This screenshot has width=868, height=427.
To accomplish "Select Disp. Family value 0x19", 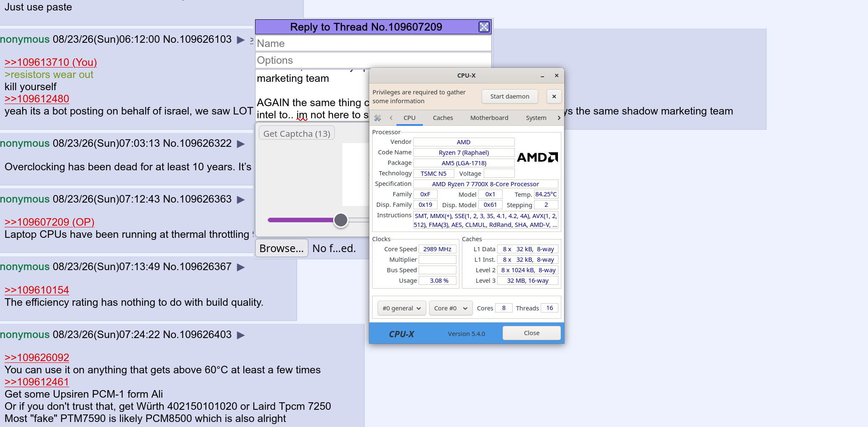I will [425, 205].
